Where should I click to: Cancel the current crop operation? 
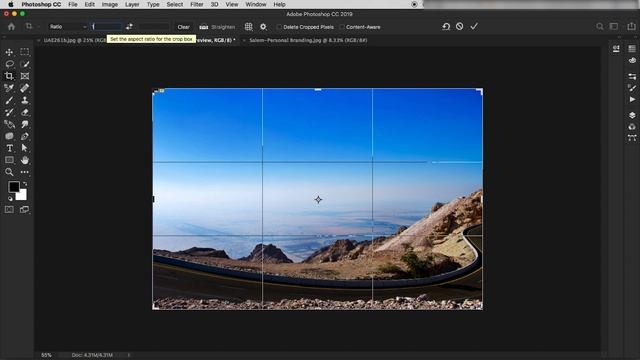click(x=460, y=27)
